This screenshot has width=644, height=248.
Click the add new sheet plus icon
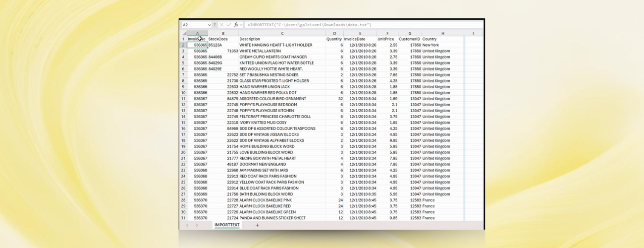257,225
